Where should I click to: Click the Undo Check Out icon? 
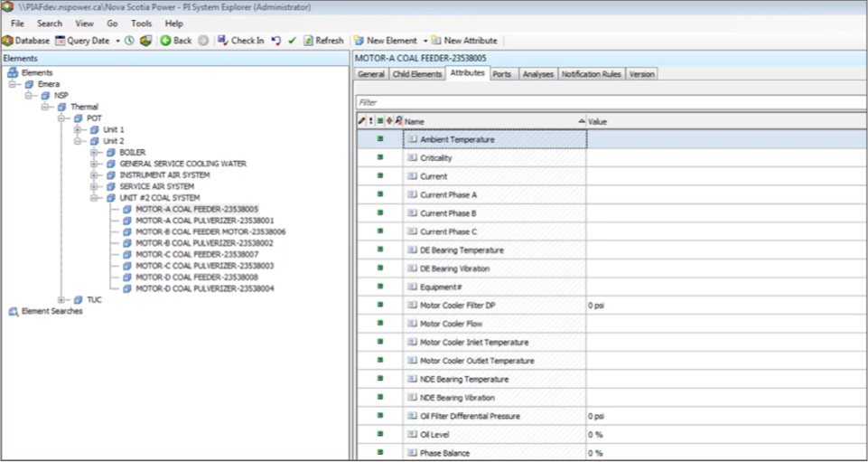tap(276, 41)
